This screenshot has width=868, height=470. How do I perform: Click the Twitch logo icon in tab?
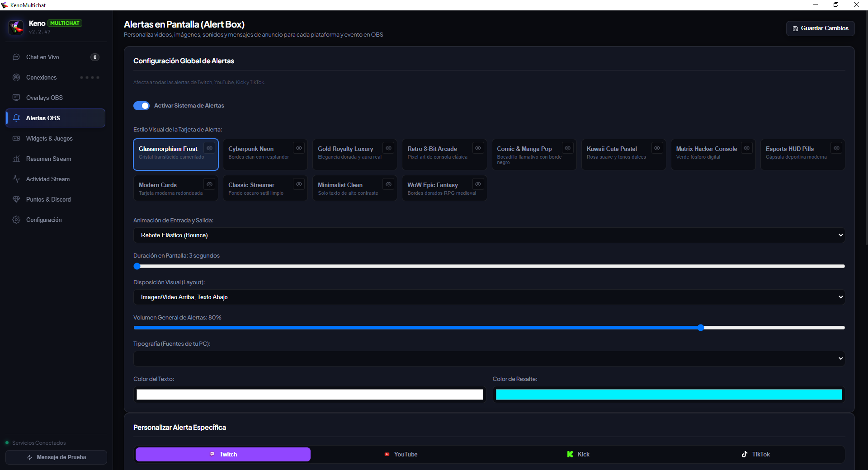click(212, 454)
